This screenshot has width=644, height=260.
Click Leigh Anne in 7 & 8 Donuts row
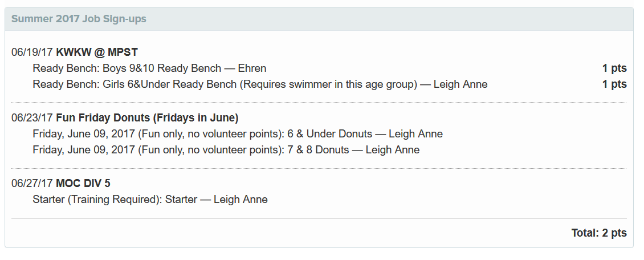tap(393, 150)
